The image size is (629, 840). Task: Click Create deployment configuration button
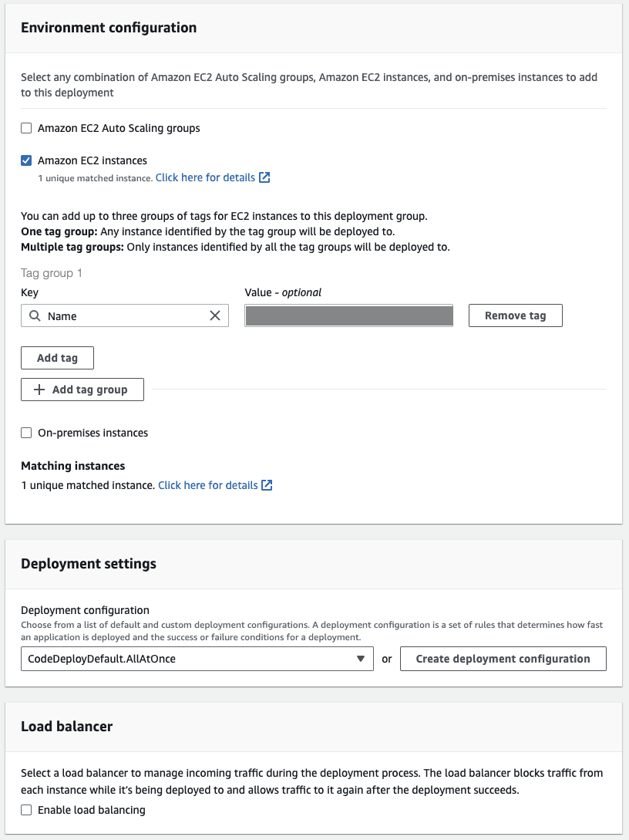point(503,659)
